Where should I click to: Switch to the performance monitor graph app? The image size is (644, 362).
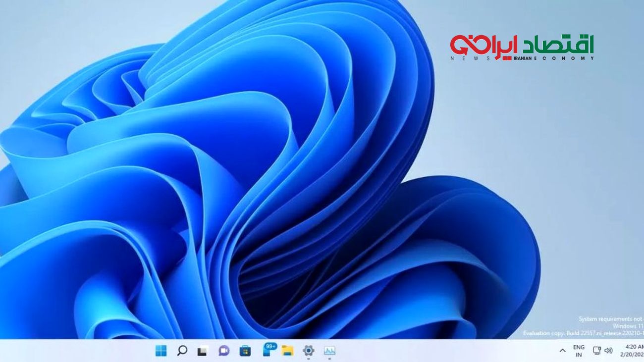[329, 351]
